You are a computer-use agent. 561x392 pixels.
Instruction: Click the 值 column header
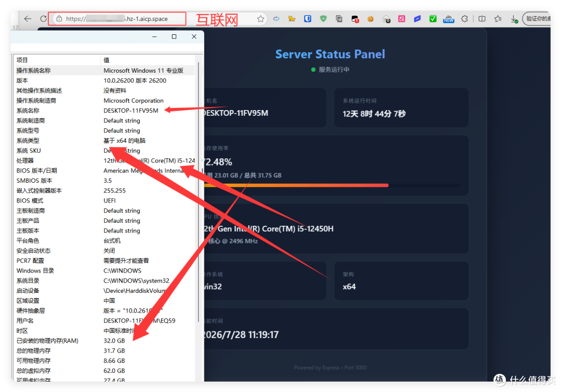[148, 60]
